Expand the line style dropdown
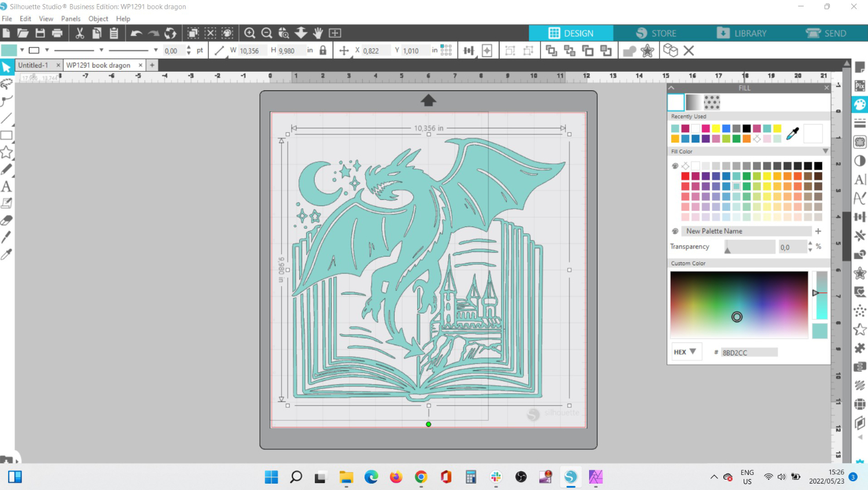 (x=101, y=50)
